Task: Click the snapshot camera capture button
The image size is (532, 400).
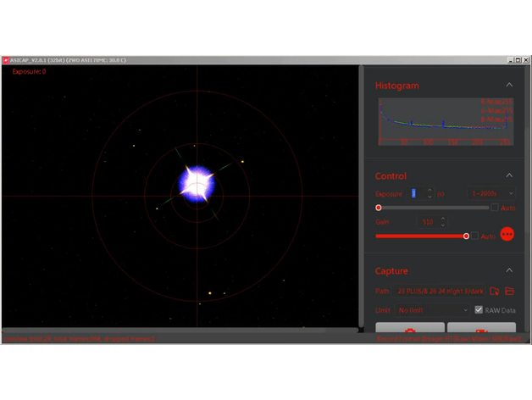Action: pyautogui.click(x=410, y=331)
